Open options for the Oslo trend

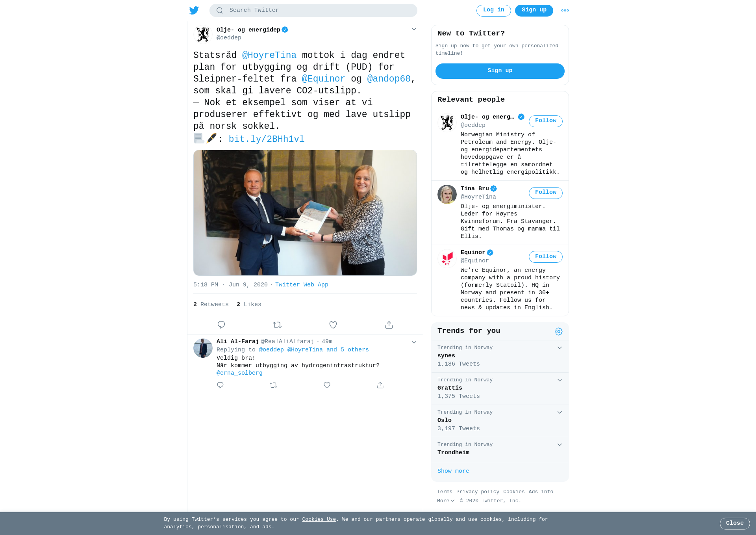coord(560,412)
